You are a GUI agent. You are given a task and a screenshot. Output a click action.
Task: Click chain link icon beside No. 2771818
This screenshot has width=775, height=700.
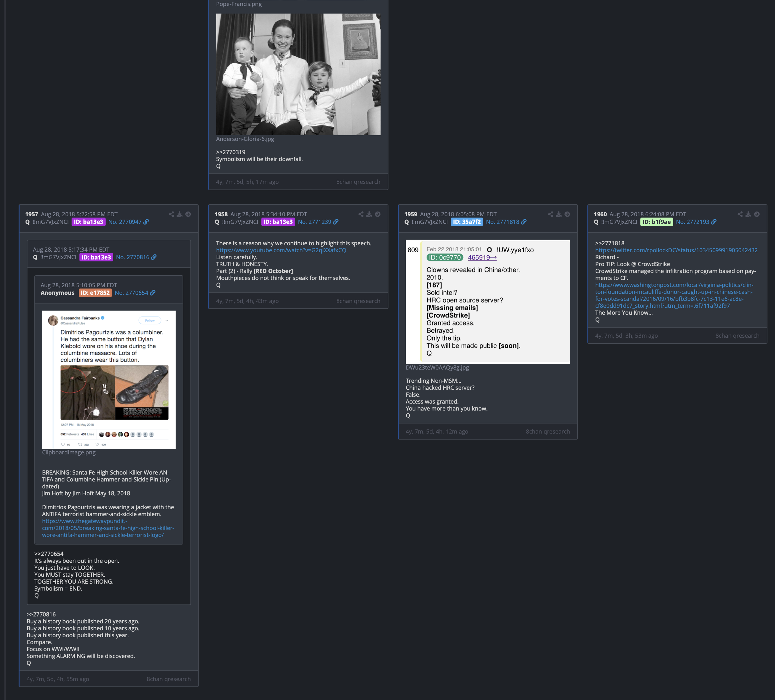(524, 222)
